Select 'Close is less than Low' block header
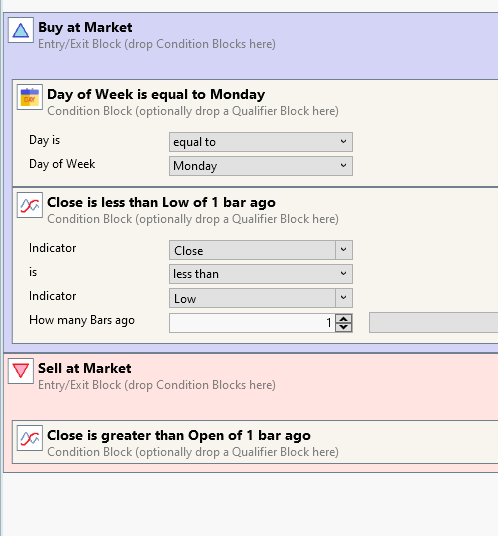 coord(161,202)
